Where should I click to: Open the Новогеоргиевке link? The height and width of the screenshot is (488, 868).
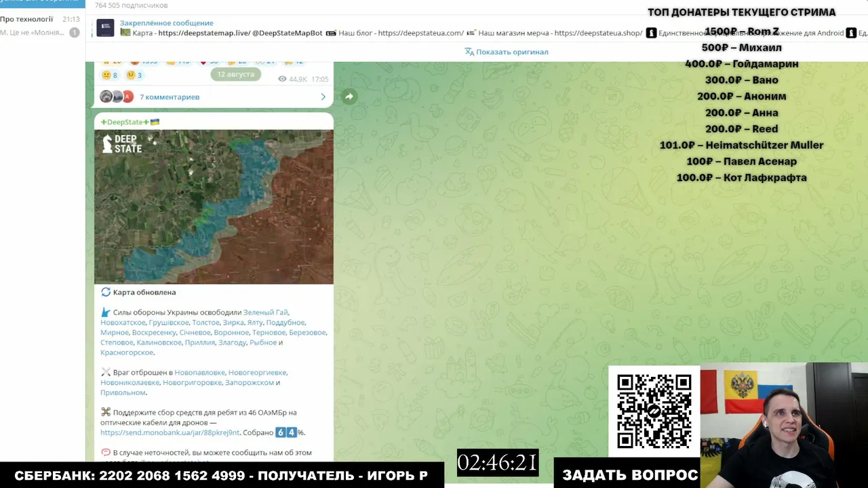coord(258,373)
